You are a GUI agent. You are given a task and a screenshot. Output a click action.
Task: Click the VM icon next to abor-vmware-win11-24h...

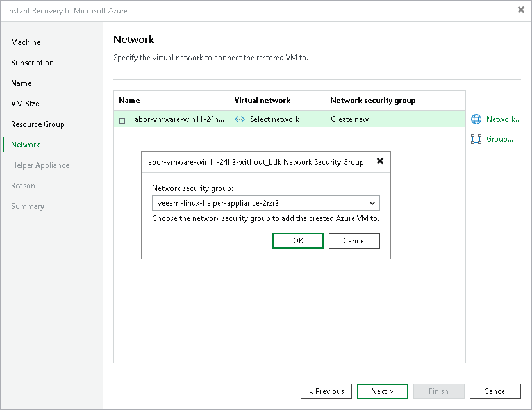pos(124,119)
